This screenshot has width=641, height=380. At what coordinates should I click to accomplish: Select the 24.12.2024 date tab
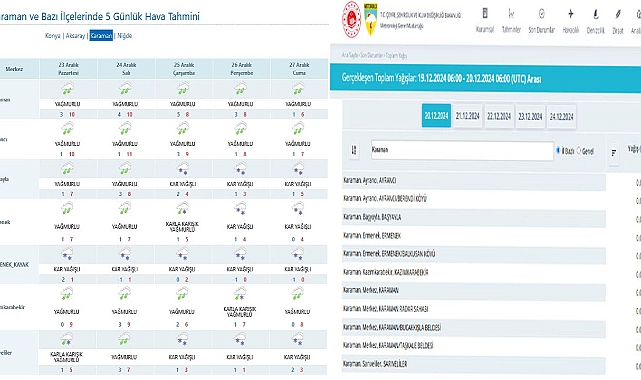click(561, 117)
